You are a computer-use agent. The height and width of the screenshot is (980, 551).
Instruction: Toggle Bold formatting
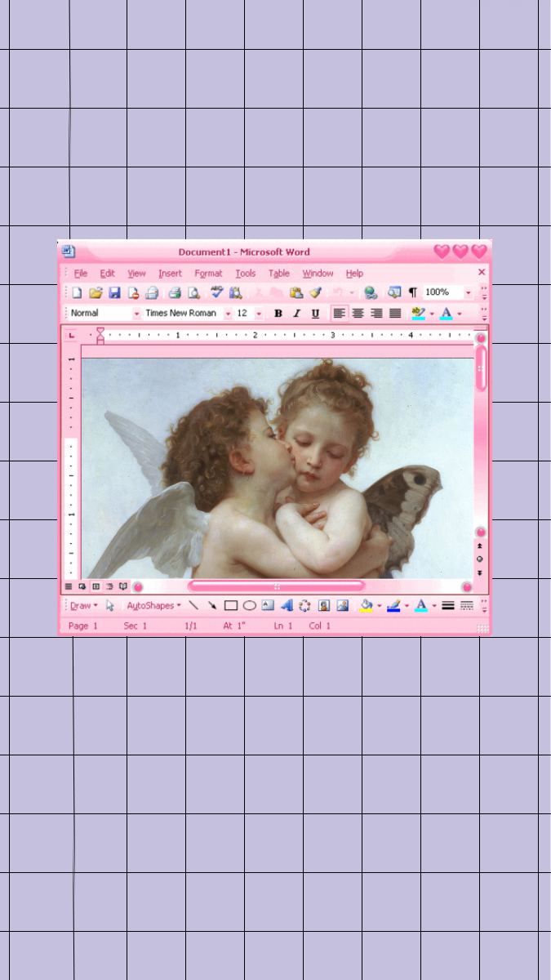pos(278,314)
